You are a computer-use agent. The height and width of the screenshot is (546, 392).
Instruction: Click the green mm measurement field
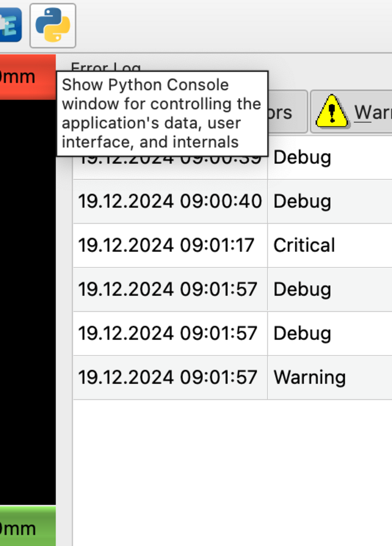(x=27, y=527)
